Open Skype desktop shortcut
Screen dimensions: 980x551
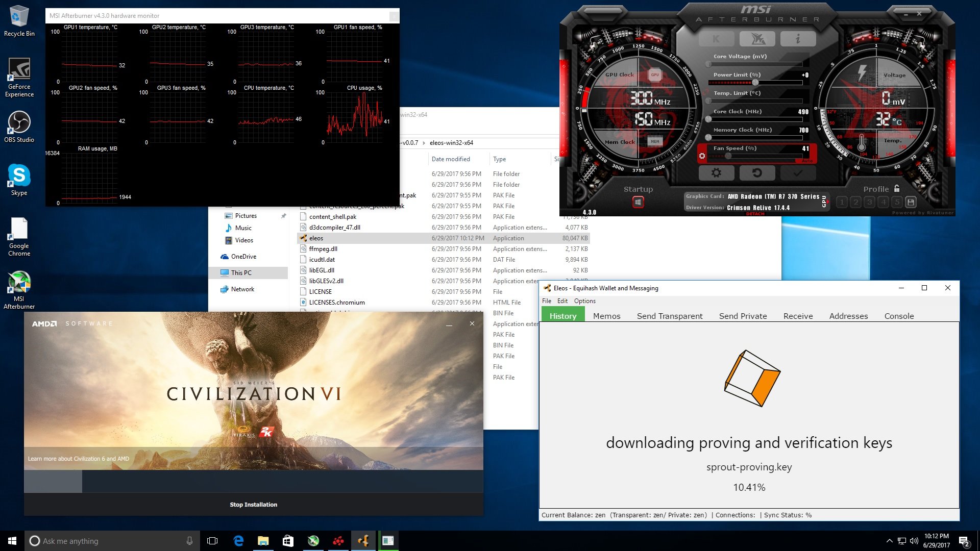click(x=19, y=180)
